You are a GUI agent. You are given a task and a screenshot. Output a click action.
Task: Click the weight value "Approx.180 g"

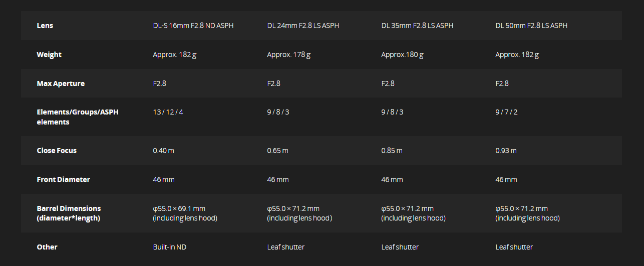pos(402,54)
